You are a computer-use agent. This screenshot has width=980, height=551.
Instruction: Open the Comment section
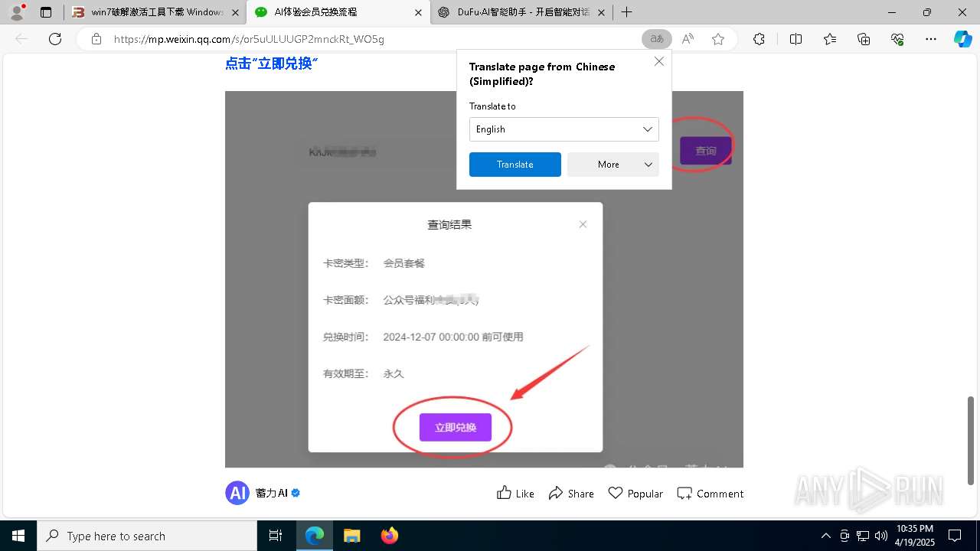(x=710, y=493)
